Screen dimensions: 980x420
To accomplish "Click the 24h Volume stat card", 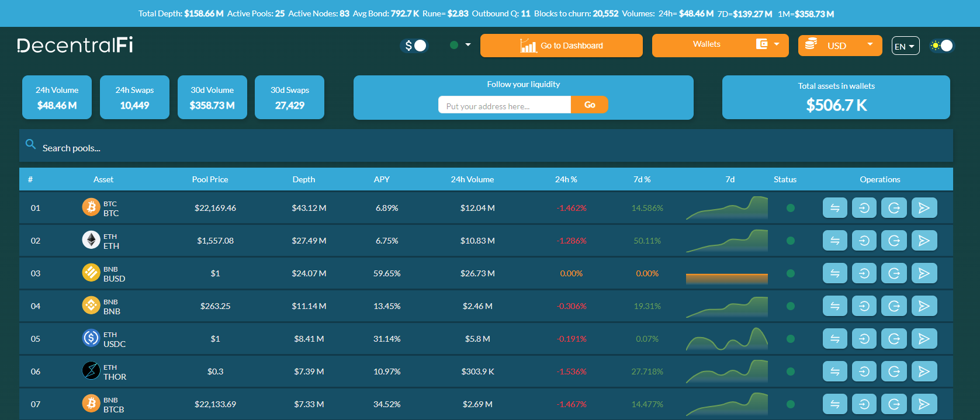I will [57, 98].
